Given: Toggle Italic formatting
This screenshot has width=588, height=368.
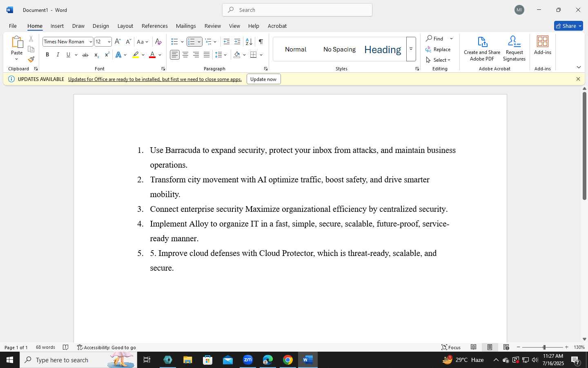Looking at the screenshot, I should tap(58, 55).
